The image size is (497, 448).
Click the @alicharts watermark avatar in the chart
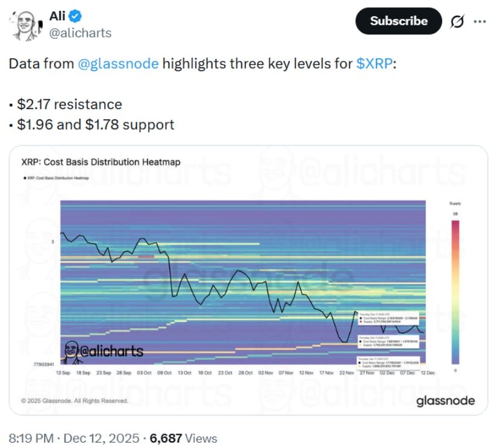72,352
